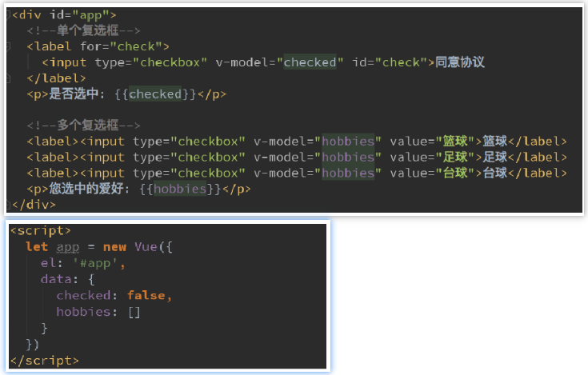This screenshot has width=588, height=375.
Task: Click the empty array after hobbies
Action: pos(133,312)
